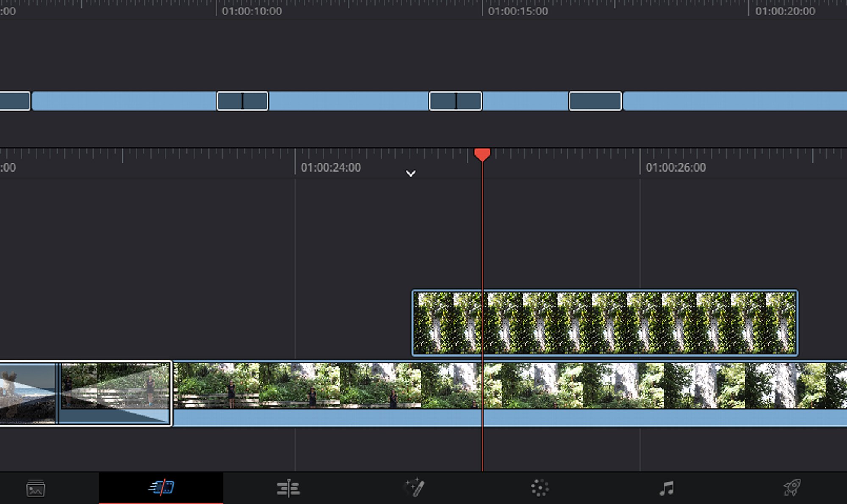Open the Deliver page rocket icon
The image size is (847, 504).
pyautogui.click(x=792, y=487)
